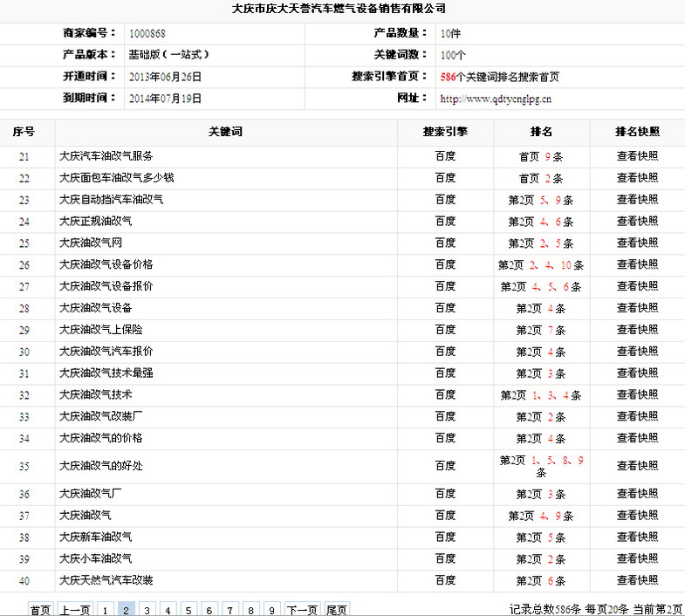Click the 上一页 previous page button

(x=74, y=609)
